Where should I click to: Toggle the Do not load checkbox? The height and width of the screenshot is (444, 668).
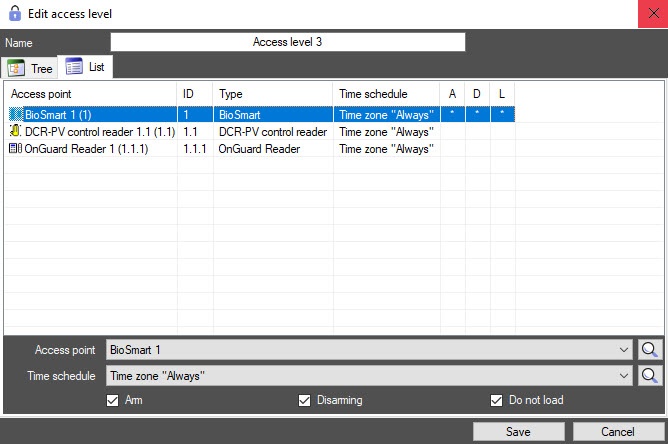coord(496,400)
